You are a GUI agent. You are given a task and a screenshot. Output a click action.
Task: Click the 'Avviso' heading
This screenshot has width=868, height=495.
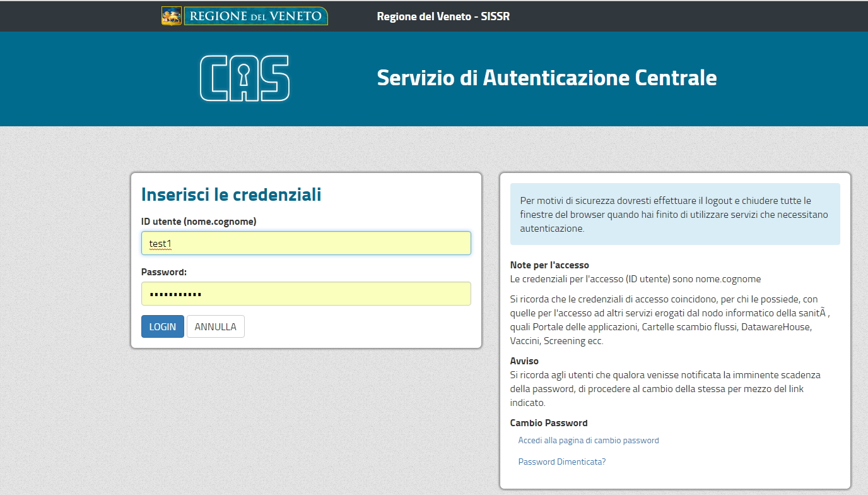[x=524, y=361]
